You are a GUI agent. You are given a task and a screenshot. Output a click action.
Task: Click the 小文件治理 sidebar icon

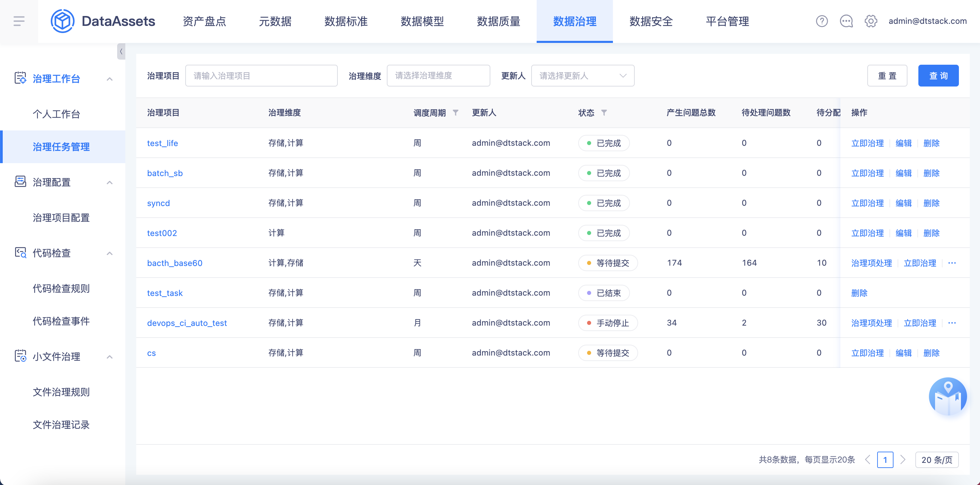[x=20, y=356]
